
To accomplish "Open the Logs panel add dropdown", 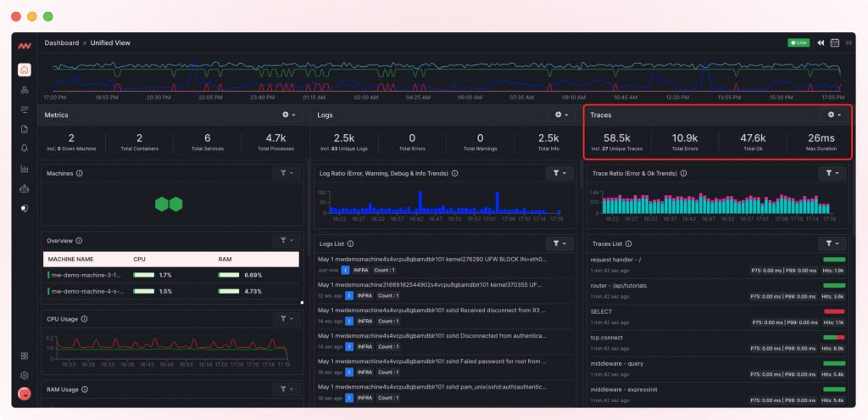I will [560, 115].
